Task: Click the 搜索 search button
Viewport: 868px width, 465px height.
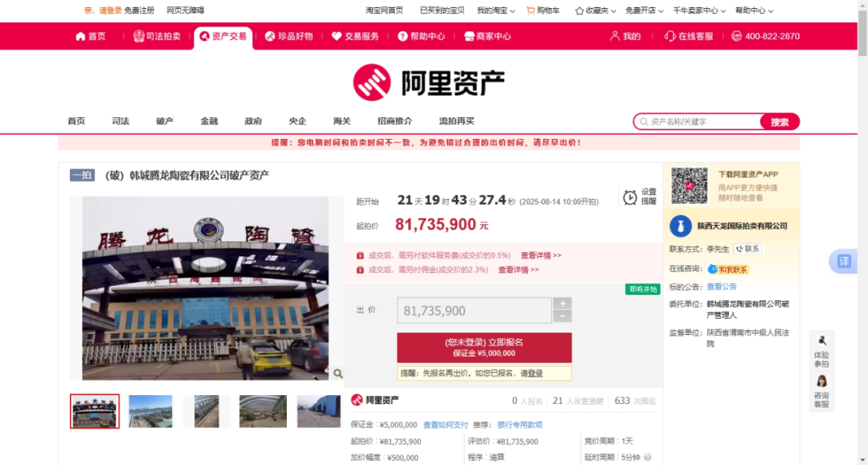Action: coord(780,121)
